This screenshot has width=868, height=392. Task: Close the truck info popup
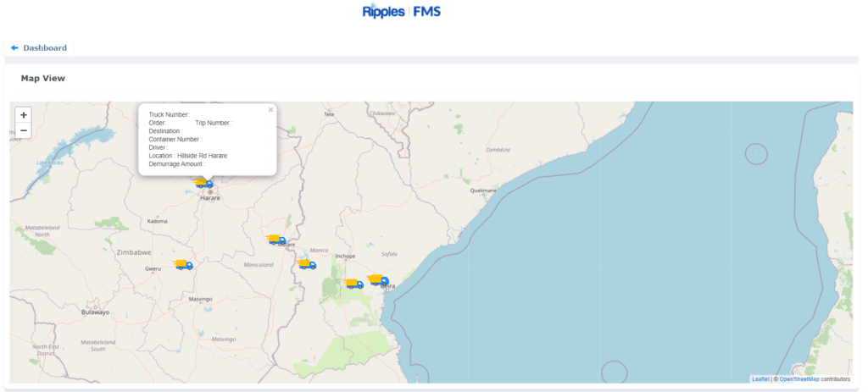coord(270,110)
